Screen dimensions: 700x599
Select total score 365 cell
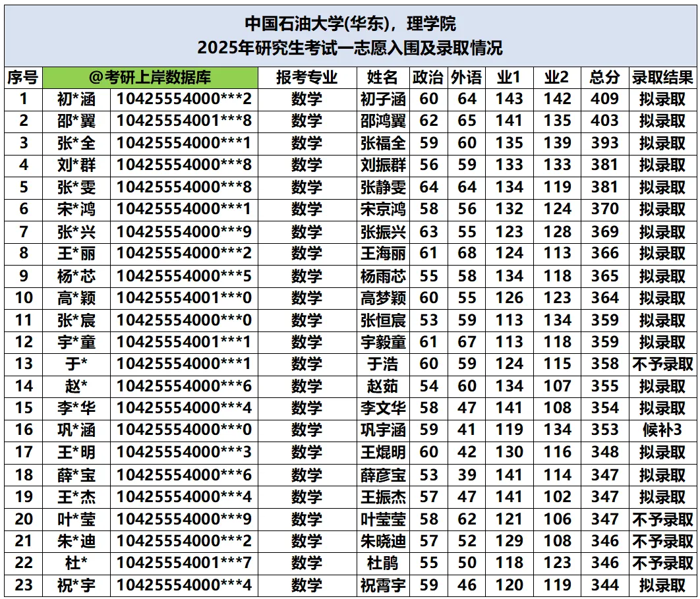[604, 276]
